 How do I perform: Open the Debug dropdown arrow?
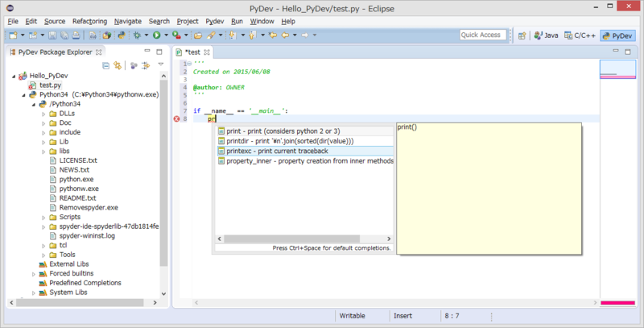pos(147,35)
